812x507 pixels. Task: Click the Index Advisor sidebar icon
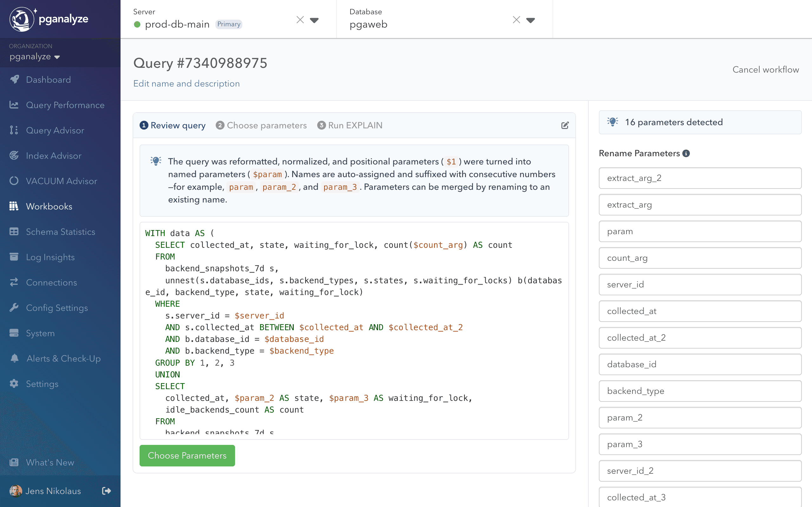[14, 156]
